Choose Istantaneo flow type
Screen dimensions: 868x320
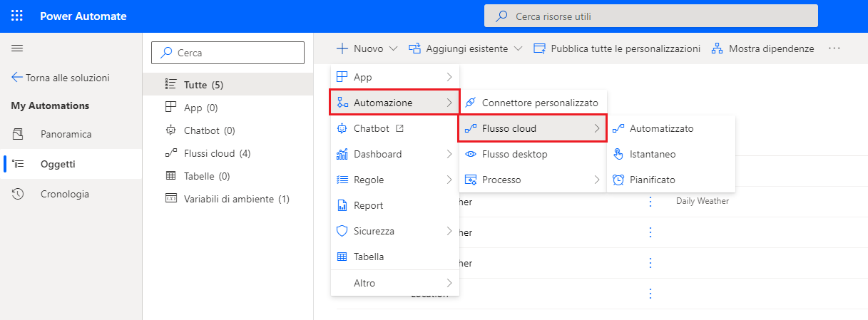click(x=652, y=154)
